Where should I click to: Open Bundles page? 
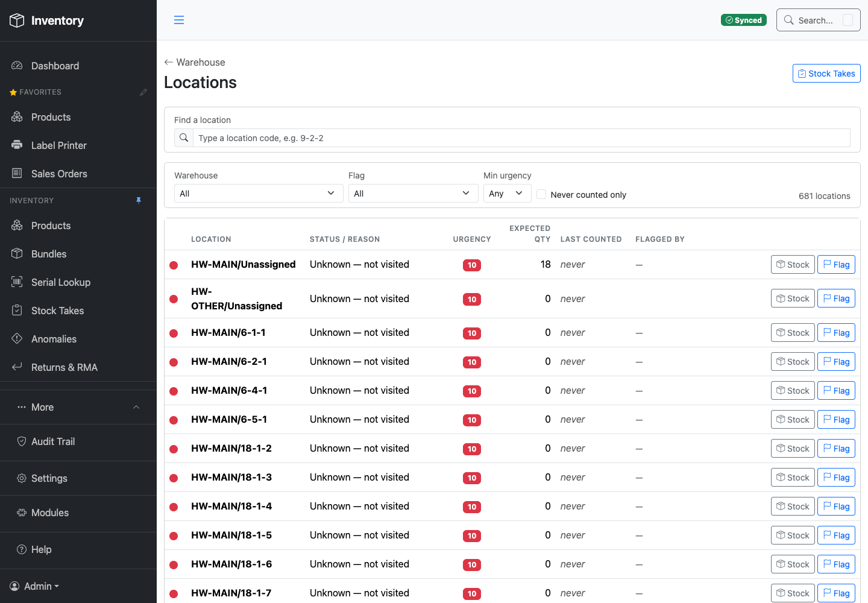[78, 254]
